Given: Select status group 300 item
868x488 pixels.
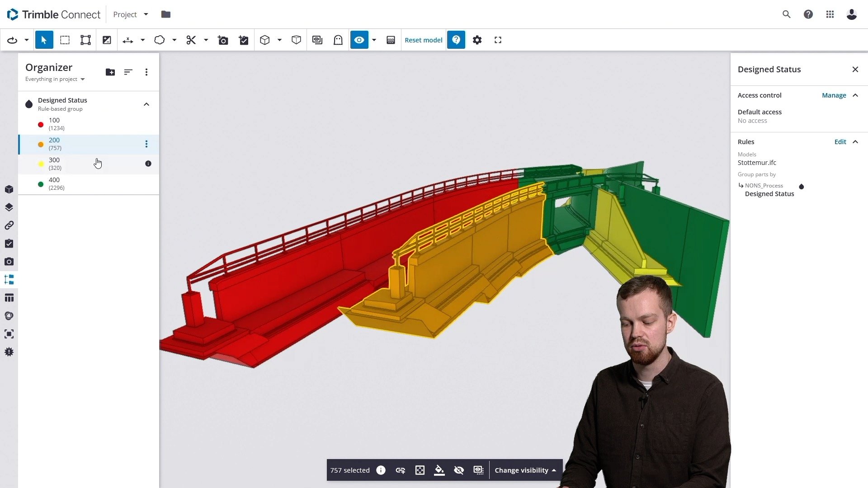Looking at the screenshot, I should tap(90, 163).
